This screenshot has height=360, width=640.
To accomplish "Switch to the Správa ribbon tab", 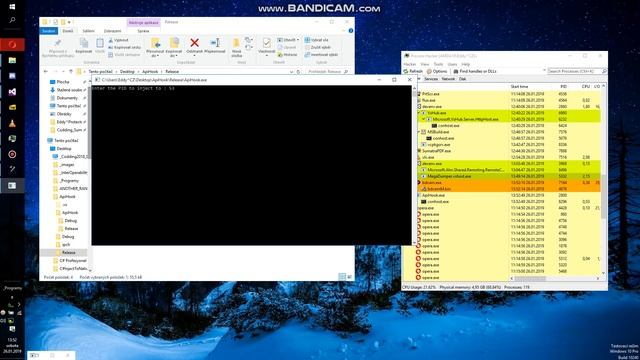I will point(143,31).
